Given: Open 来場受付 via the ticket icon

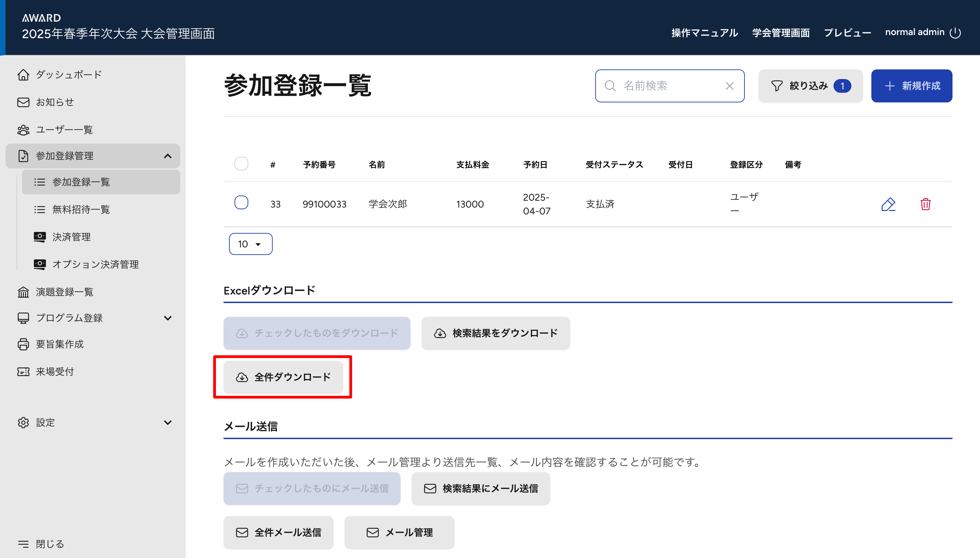Looking at the screenshot, I should [x=23, y=372].
